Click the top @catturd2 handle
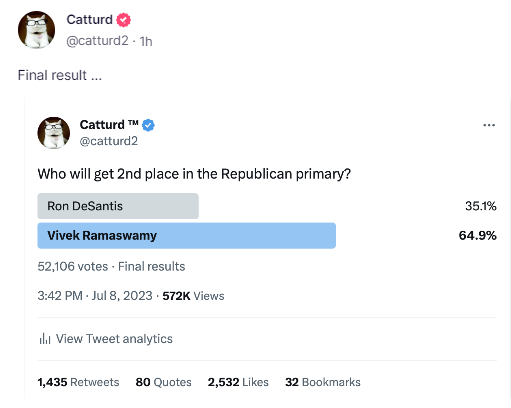This screenshot has height=408, width=511. pos(97,41)
